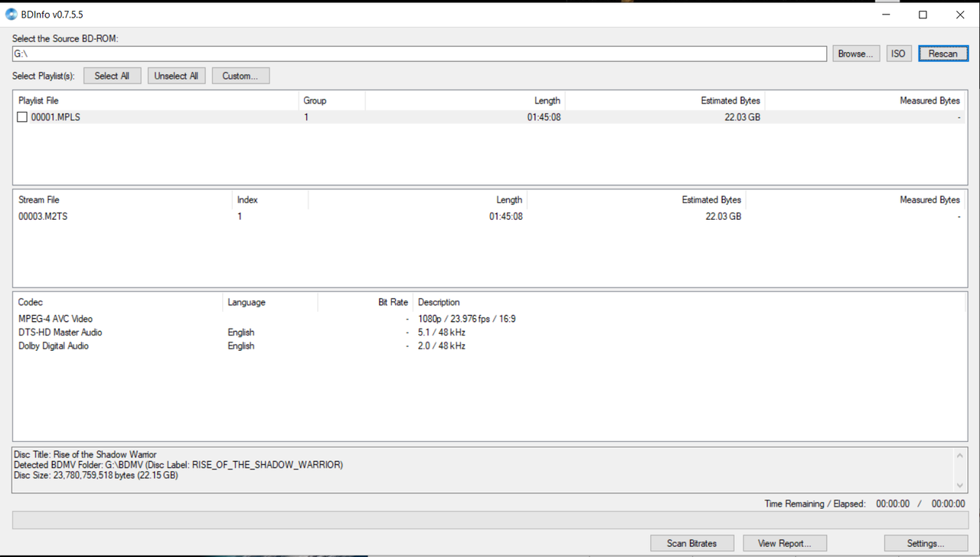Select the DTS-HD Master Audio row

[490, 333]
